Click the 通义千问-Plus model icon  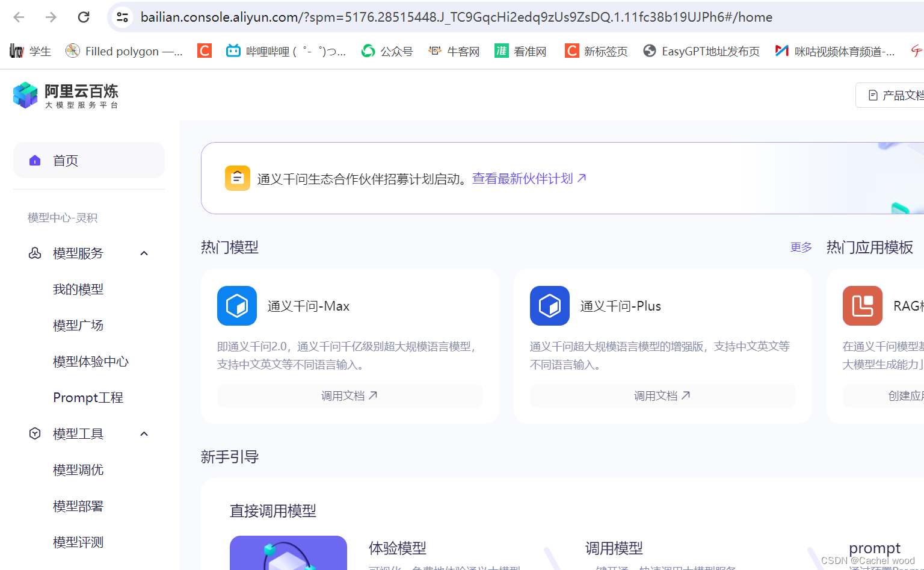click(550, 306)
